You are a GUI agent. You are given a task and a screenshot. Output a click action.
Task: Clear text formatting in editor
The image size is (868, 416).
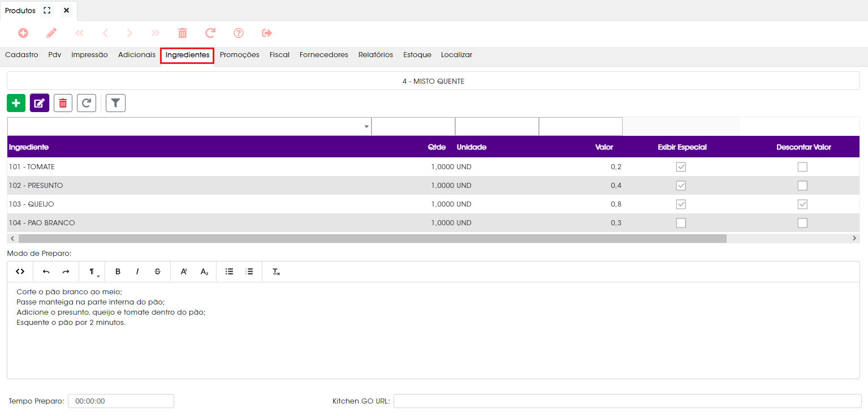[276, 272]
